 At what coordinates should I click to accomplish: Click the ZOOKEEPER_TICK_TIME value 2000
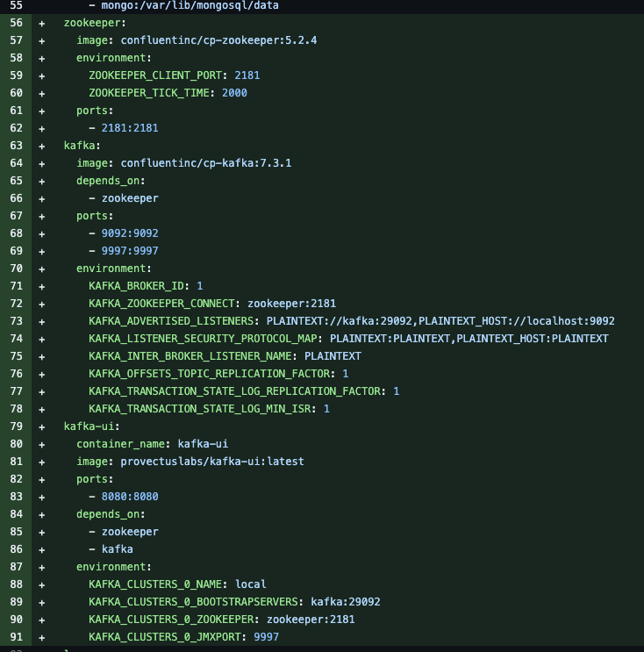click(234, 93)
